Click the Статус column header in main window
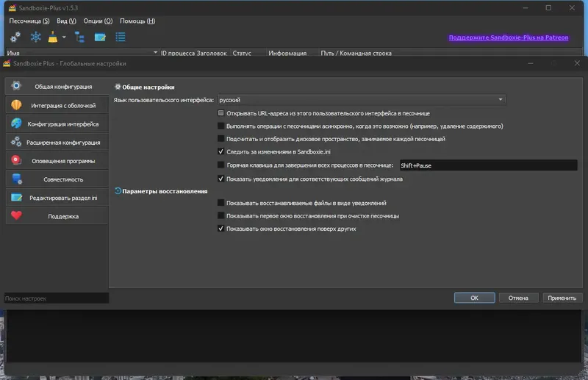 click(x=248, y=53)
